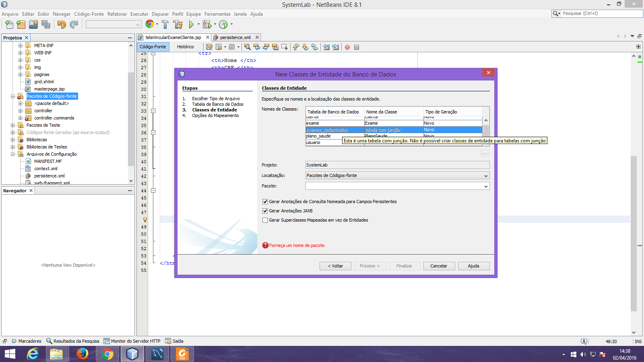Expand the META-INF folder node
This screenshot has width=644, height=362.
pos(20,45)
